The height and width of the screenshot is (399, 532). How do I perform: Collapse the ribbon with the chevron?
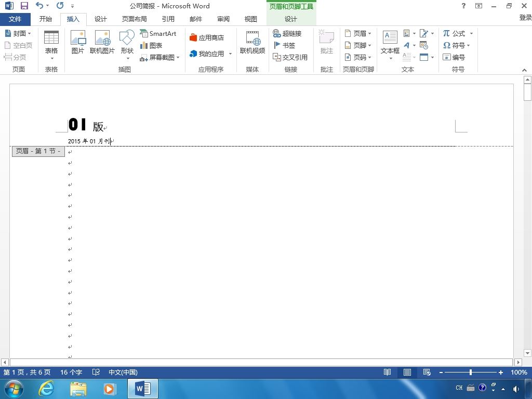(524, 70)
